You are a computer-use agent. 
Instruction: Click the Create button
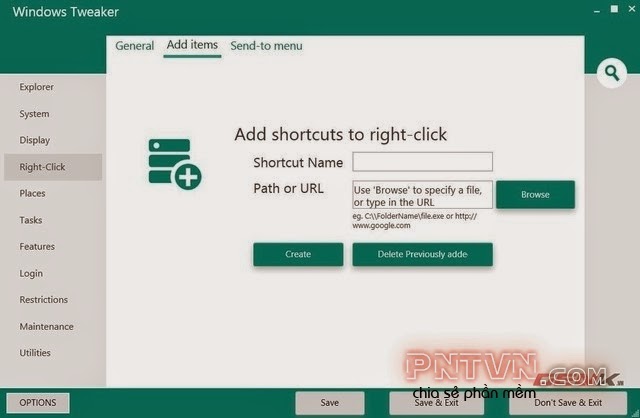[298, 254]
